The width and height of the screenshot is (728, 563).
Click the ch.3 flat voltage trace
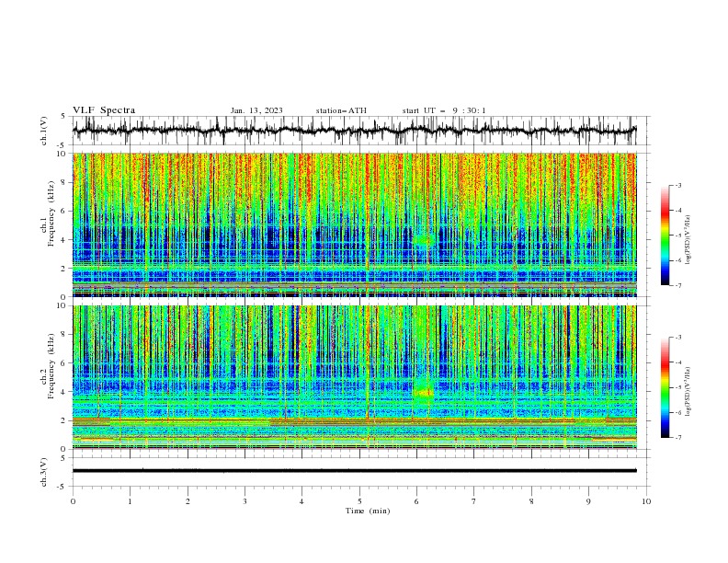[x=355, y=471]
